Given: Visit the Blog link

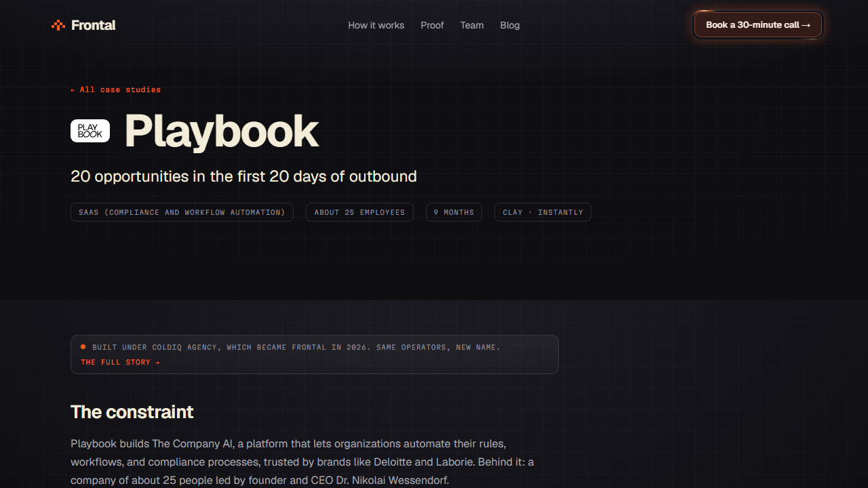Looking at the screenshot, I should click(510, 25).
